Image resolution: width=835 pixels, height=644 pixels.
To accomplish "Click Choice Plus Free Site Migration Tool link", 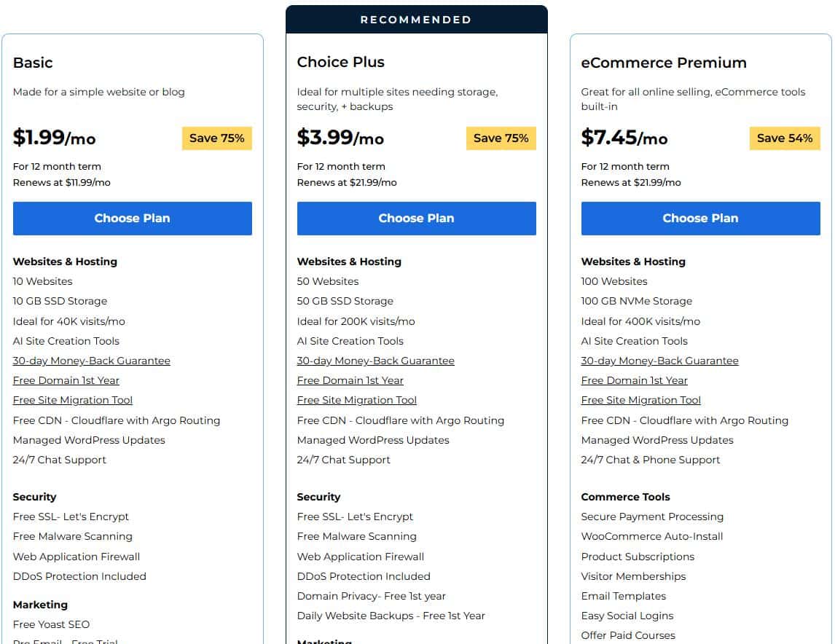I will pos(357,400).
